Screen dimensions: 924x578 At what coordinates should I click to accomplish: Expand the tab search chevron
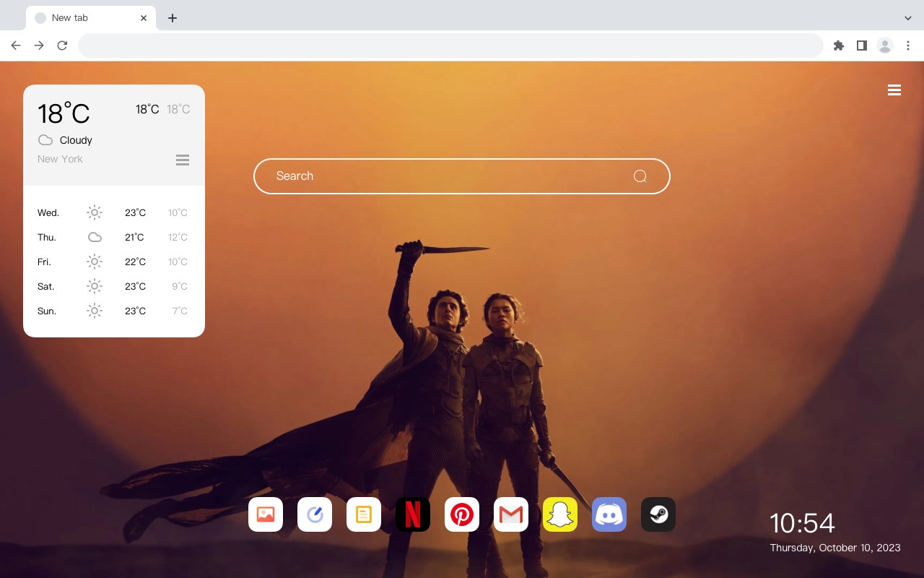coord(908,18)
